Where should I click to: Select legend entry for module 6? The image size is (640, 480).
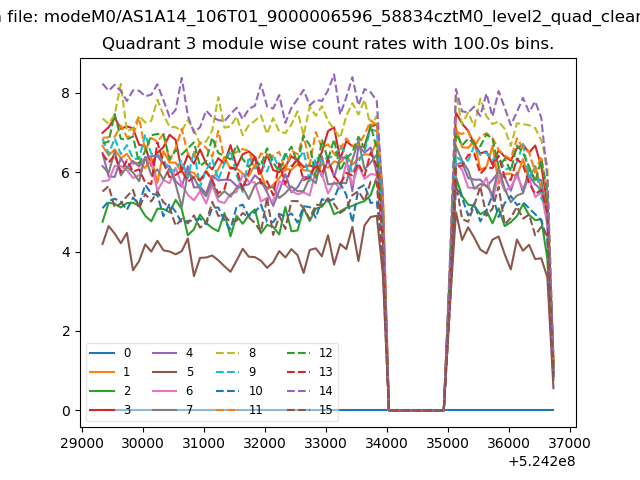172,391
